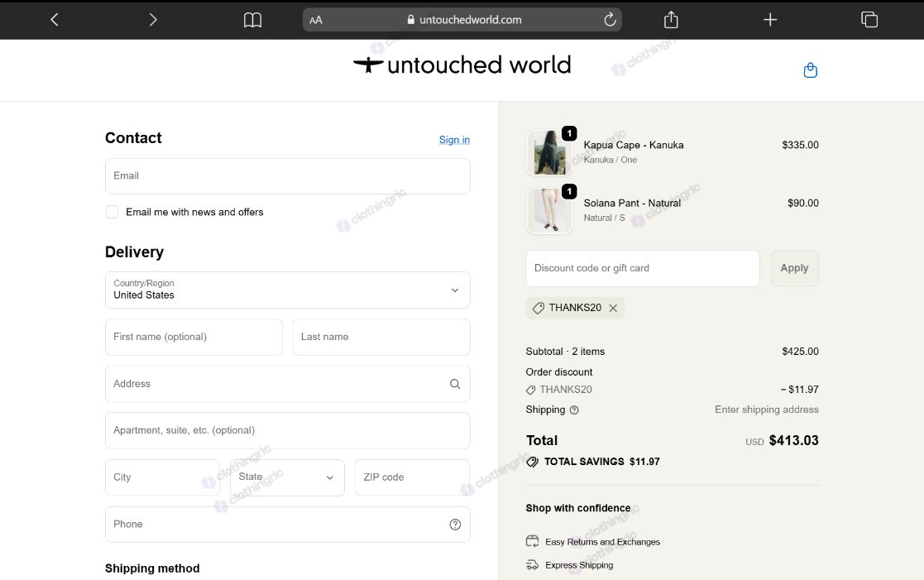
Task: Click the Solana Pant - Natural item name
Action: (x=632, y=203)
